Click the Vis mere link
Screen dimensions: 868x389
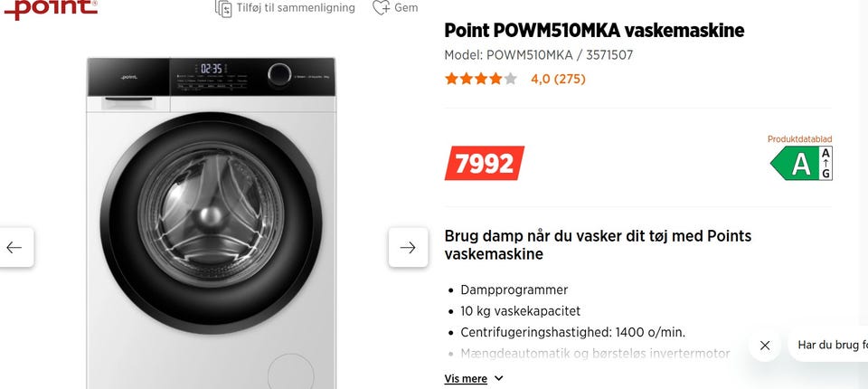[466, 378]
